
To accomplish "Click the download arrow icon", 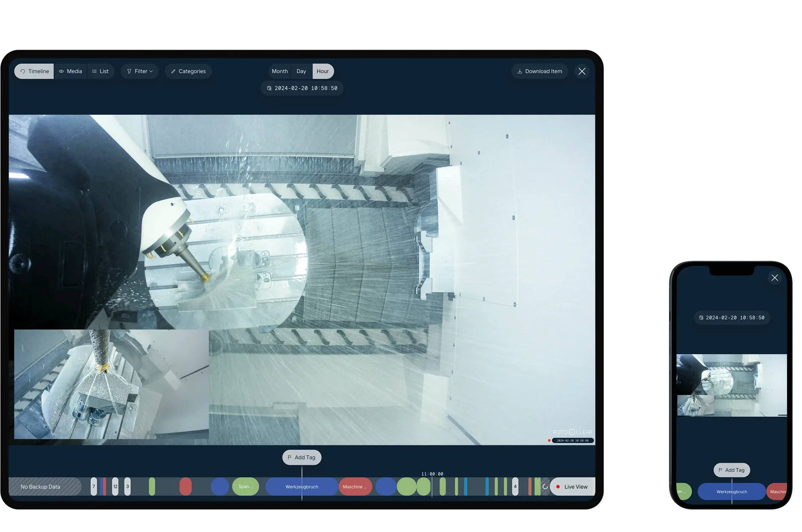I will click(x=520, y=71).
